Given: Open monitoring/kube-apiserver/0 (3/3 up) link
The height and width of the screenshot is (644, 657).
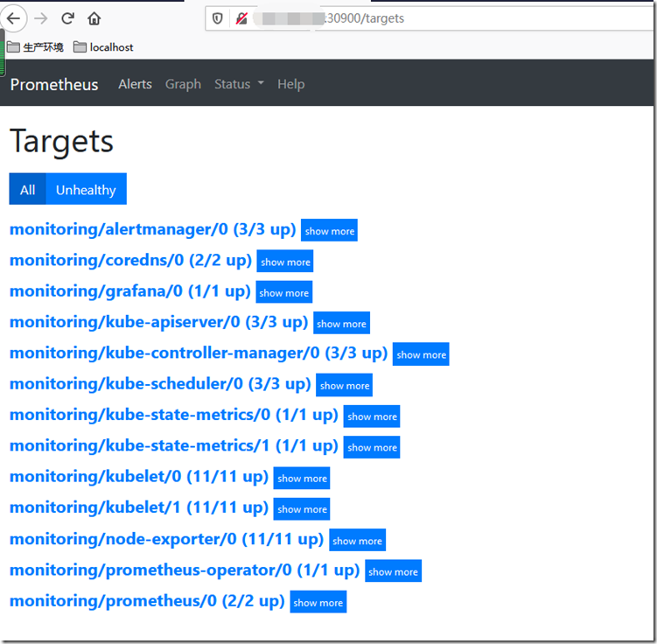Looking at the screenshot, I should point(159,323).
